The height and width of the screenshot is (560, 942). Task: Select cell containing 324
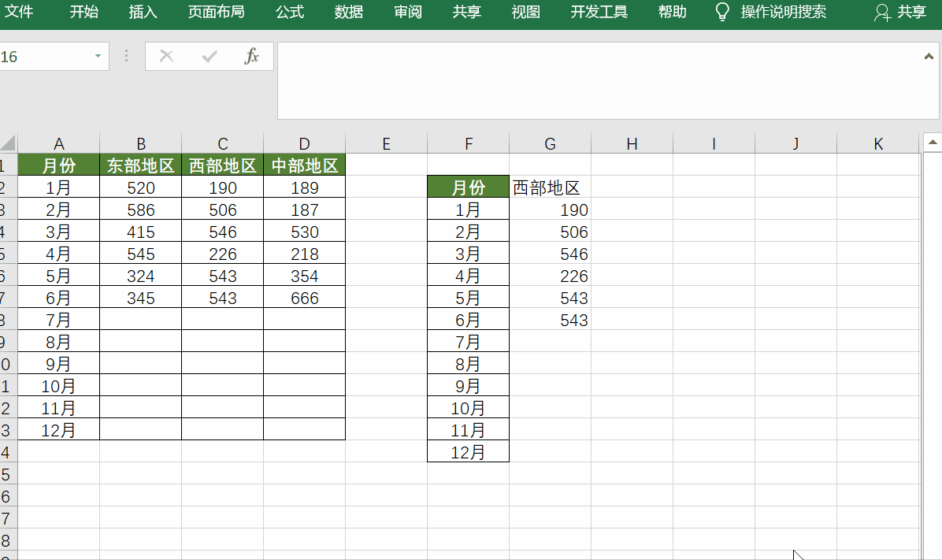[140, 276]
